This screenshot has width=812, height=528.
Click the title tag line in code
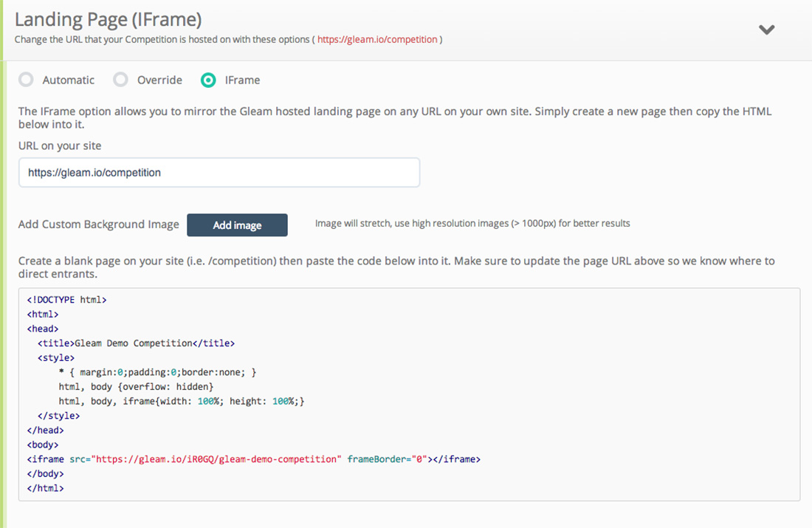click(x=136, y=343)
